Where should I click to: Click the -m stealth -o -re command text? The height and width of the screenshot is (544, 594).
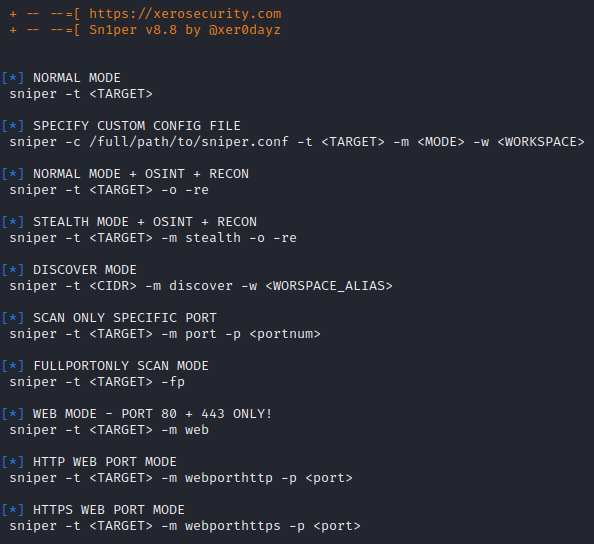(x=229, y=238)
